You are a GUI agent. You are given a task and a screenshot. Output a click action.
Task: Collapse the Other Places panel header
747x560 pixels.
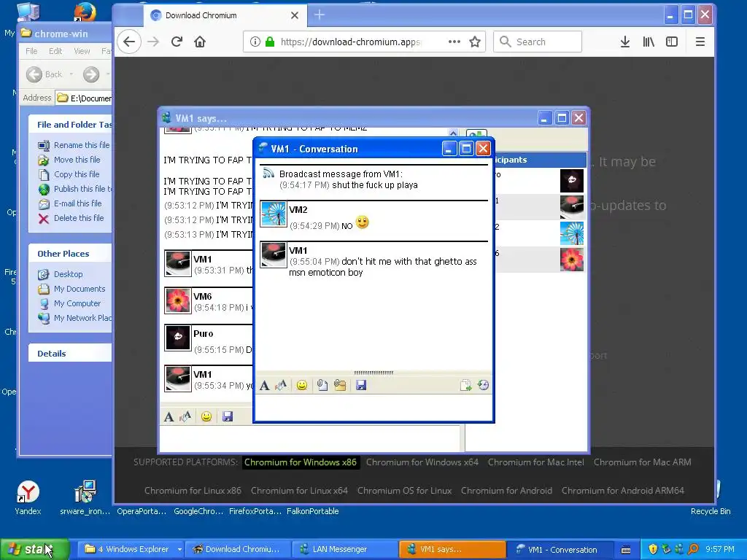(70, 253)
